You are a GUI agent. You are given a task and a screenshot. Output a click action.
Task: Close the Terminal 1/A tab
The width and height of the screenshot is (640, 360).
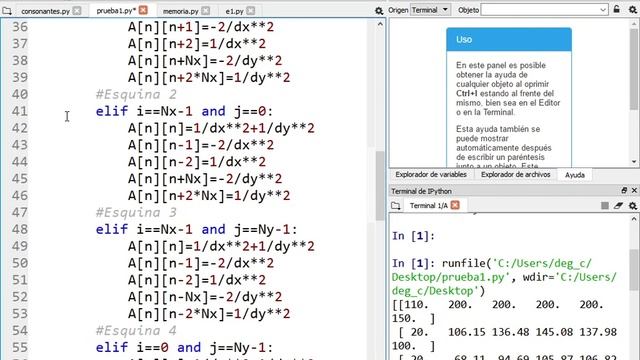(x=455, y=205)
